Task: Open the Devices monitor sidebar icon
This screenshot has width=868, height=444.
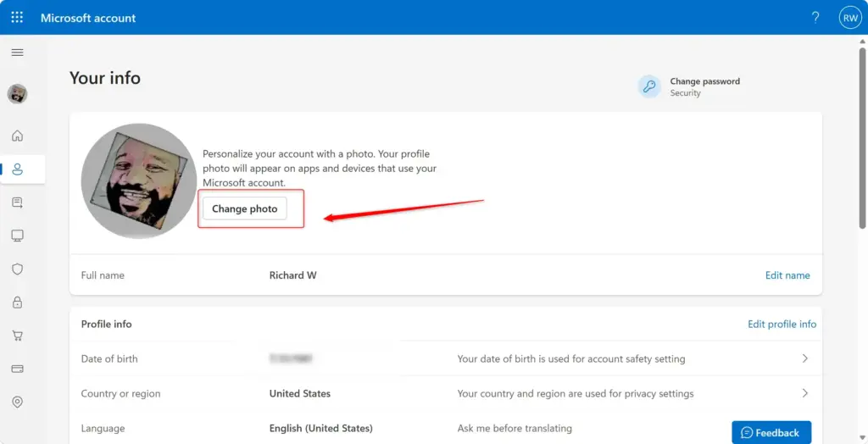Action: click(17, 236)
